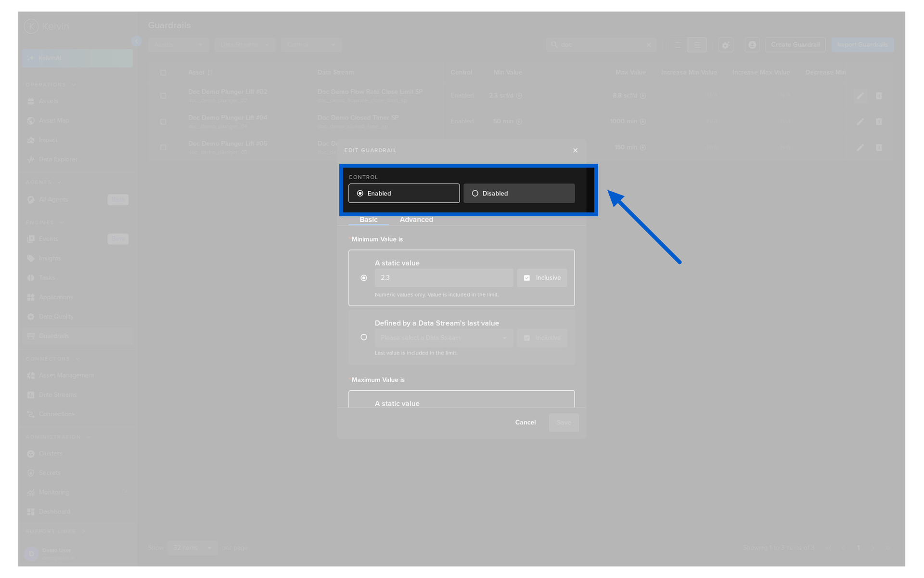Viewport: 924px width, 578px height.
Task: Delete the Doc Demo Plunger Lift #04 guardrail
Action: [x=879, y=121]
